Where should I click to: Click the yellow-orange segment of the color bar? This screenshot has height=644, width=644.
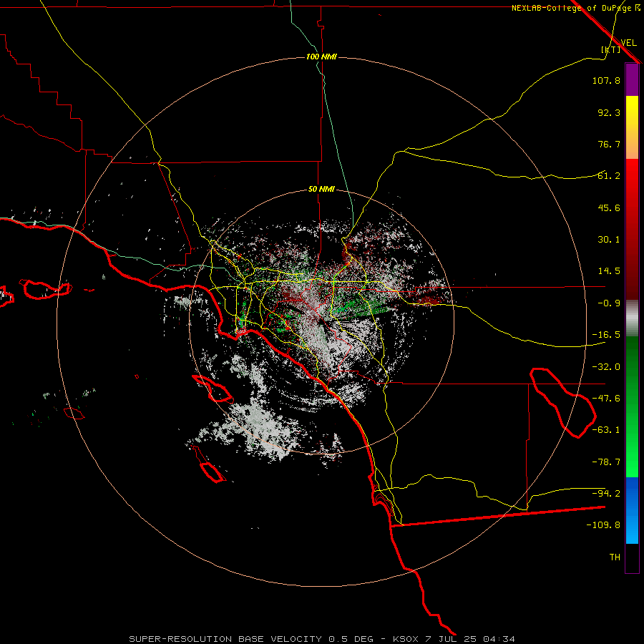pyautogui.click(x=632, y=127)
